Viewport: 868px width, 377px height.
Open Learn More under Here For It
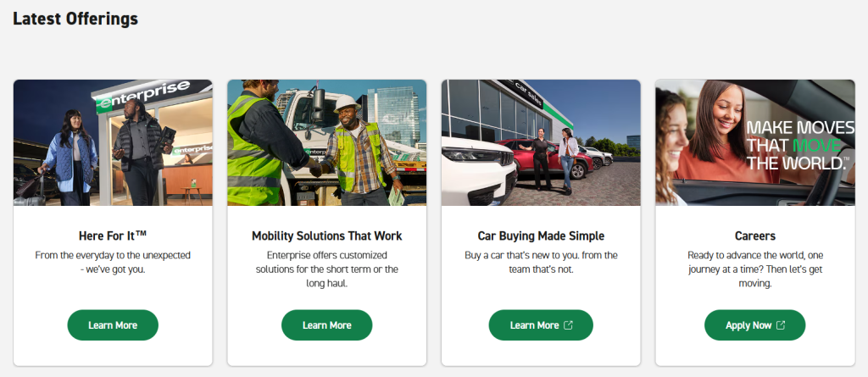tap(113, 325)
